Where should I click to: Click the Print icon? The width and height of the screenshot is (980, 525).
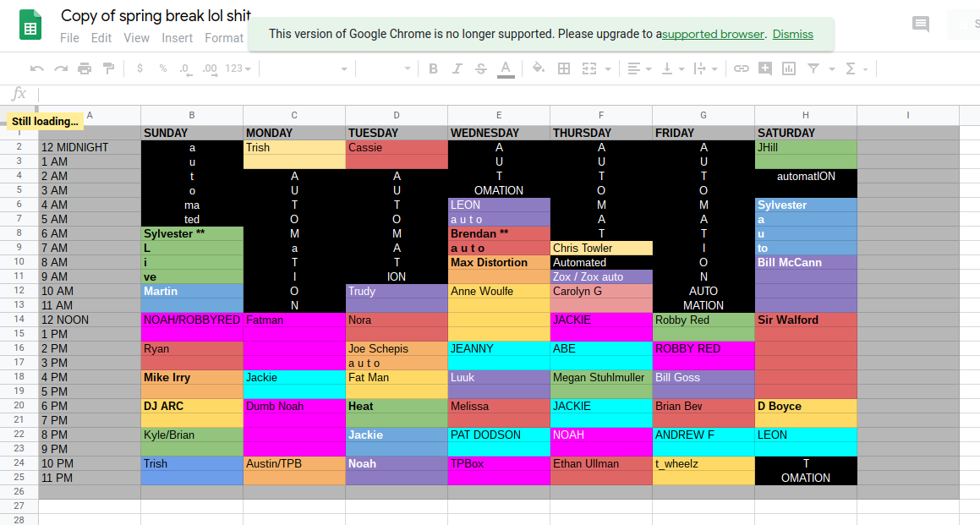click(85, 68)
